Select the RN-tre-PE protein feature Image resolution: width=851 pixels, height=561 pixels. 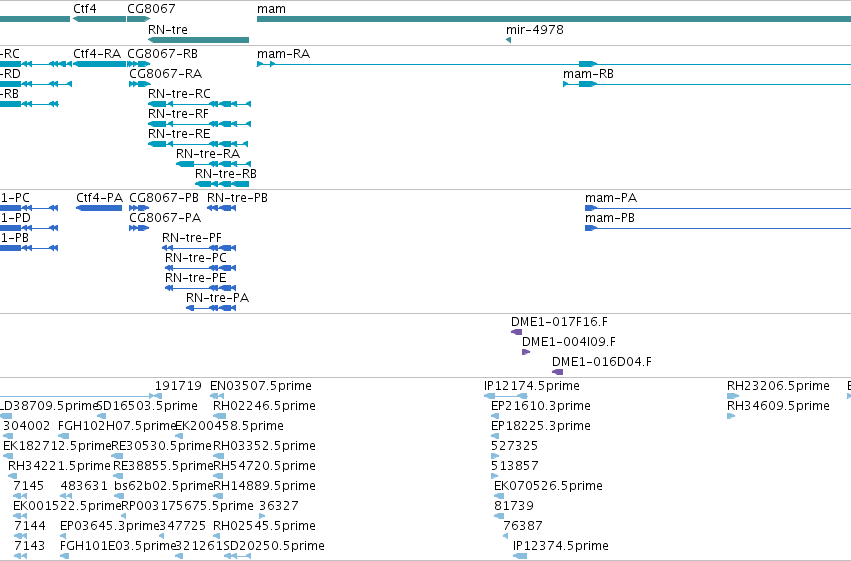(200, 288)
